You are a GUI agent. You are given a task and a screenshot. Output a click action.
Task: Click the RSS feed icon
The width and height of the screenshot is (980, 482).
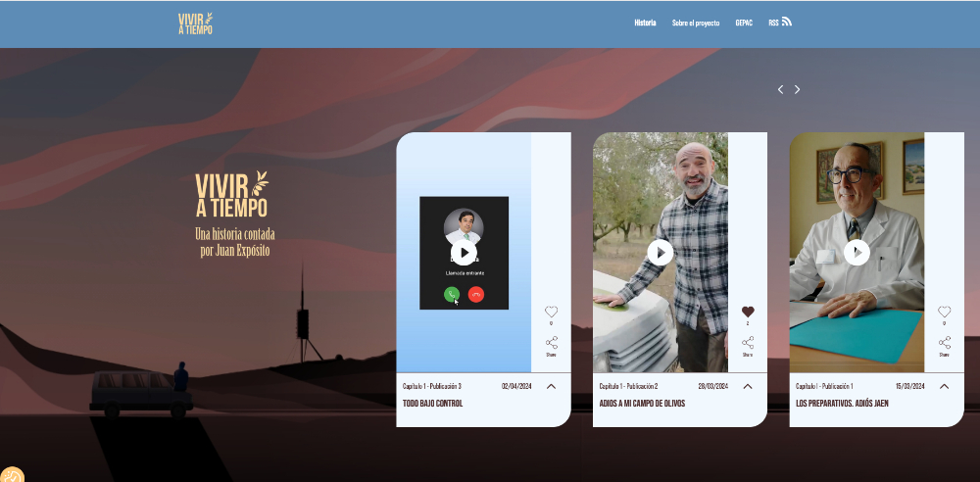pyautogui.click(x=786, y=22)
